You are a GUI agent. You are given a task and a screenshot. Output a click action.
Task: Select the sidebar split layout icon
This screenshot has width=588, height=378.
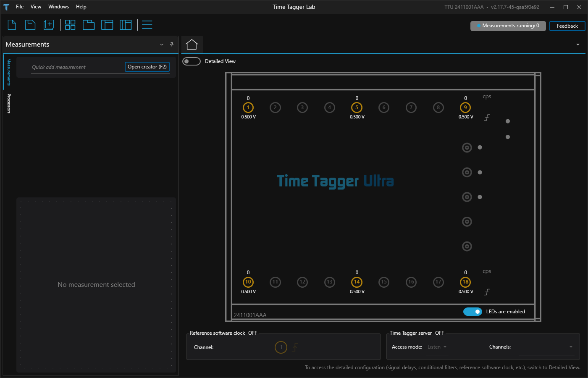point(107,25)
